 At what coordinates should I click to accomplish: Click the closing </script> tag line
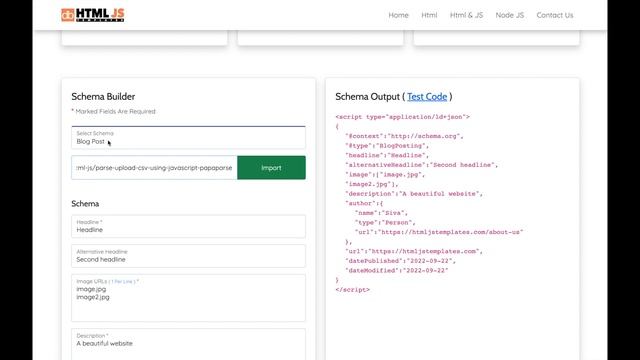pyautogui.click(x=353, y=290)
